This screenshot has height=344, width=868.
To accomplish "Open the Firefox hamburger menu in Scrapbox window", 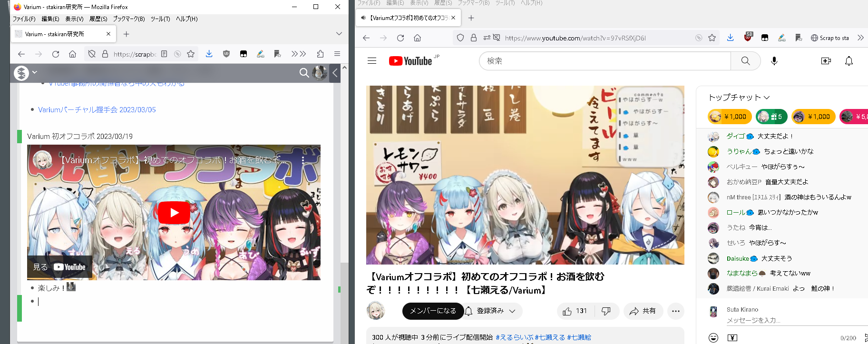I will point(337,54).
